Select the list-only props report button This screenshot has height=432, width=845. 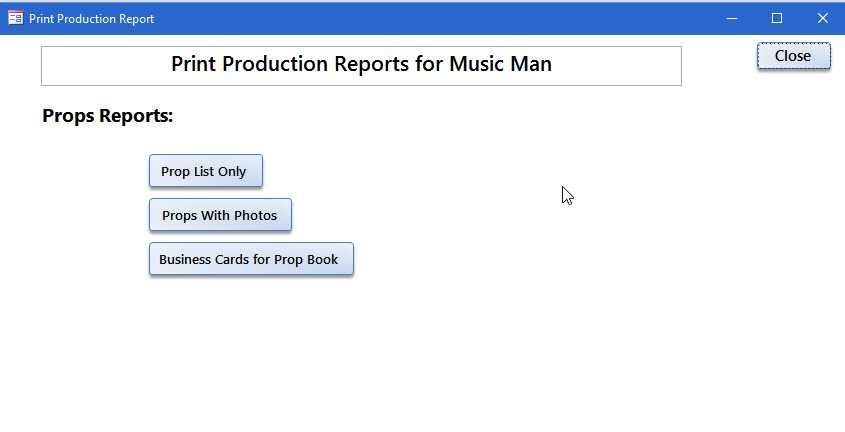[x=206, y=171]
